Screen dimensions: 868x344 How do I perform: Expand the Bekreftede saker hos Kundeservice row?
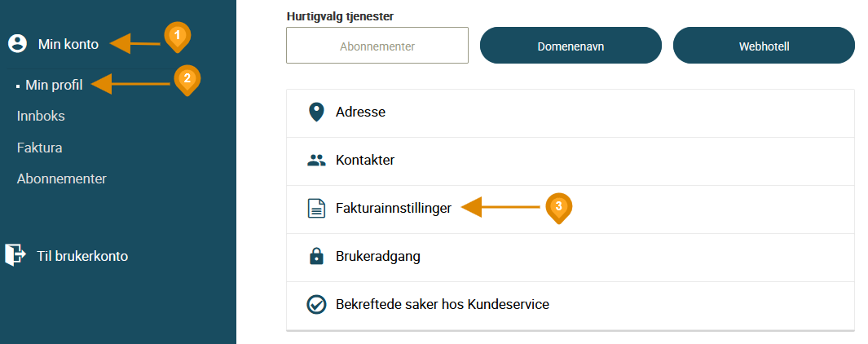[x=571, y=305]
